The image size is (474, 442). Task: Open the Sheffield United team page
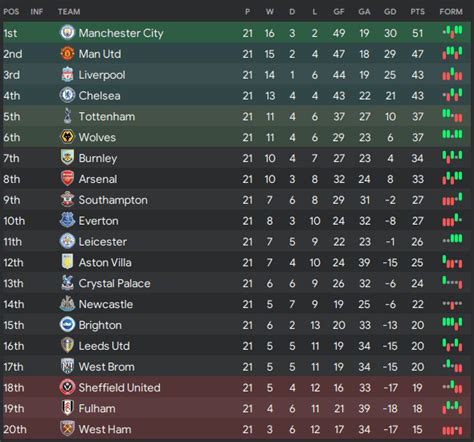(x=119, y=387)
